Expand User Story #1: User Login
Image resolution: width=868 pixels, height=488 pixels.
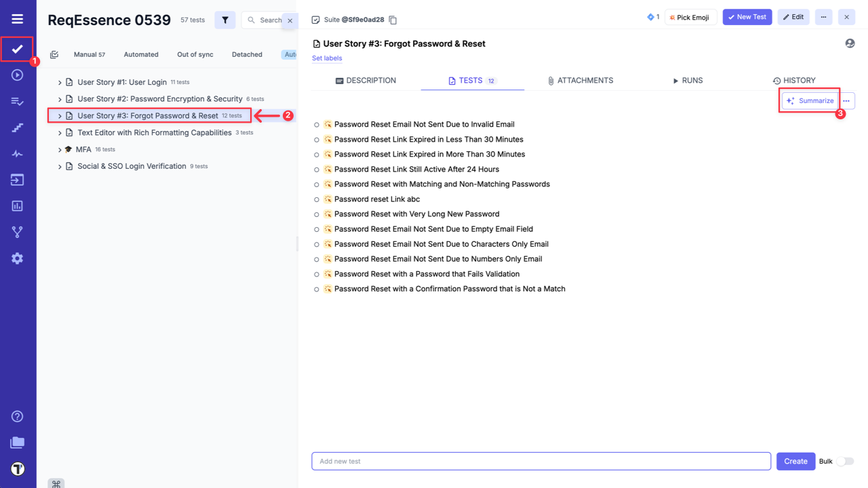pos(60,83)
